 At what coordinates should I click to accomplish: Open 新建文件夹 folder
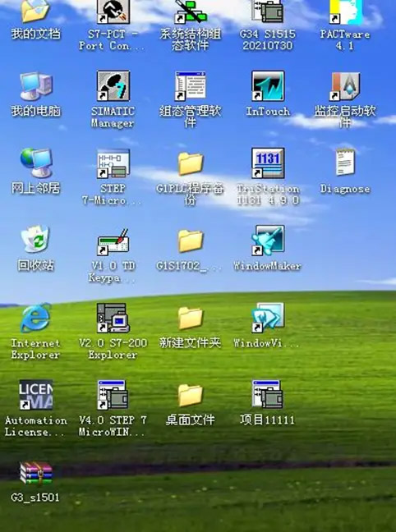click(190, 319)
